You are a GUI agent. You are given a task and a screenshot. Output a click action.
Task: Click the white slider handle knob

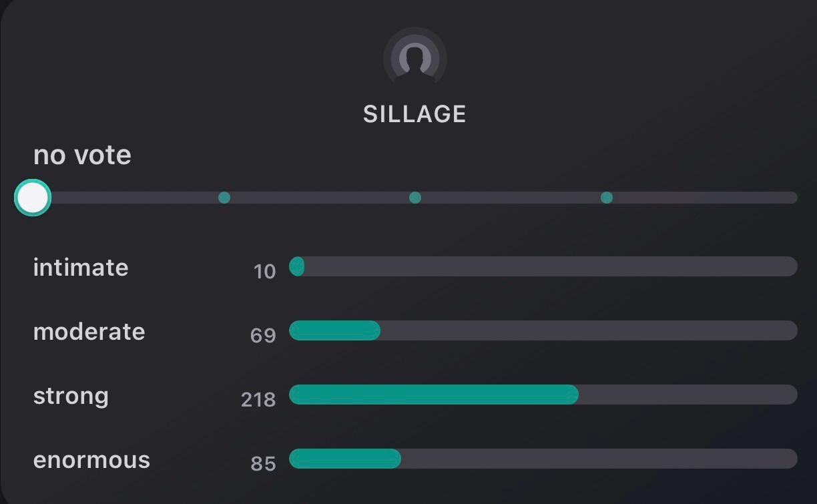33,198
